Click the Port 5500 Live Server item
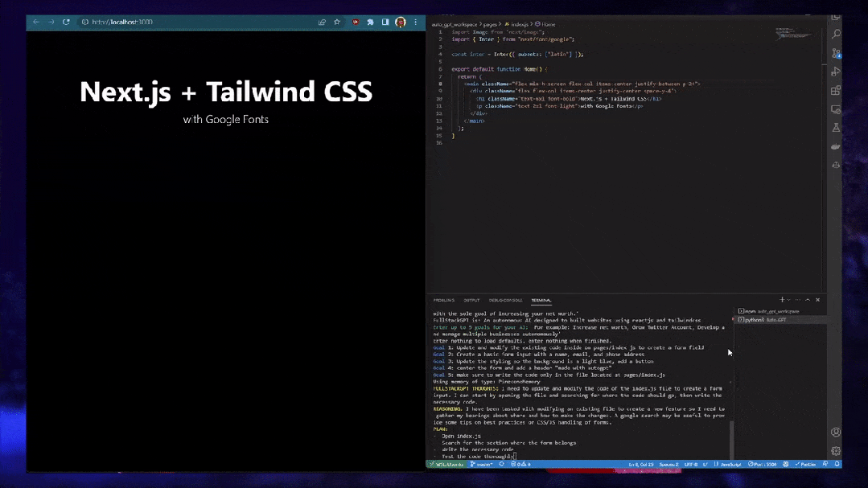The width and height of the screenshot is (868, 488). click(x=763, y=464)
